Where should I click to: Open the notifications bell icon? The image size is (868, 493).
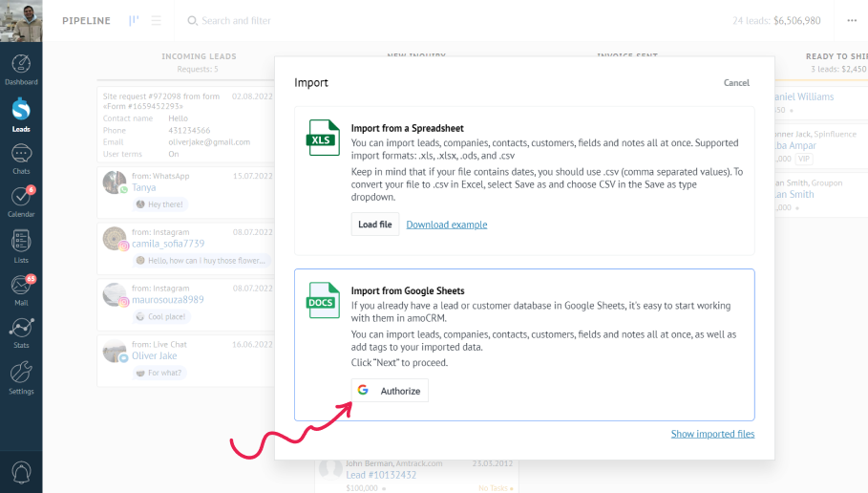point(21,473)
